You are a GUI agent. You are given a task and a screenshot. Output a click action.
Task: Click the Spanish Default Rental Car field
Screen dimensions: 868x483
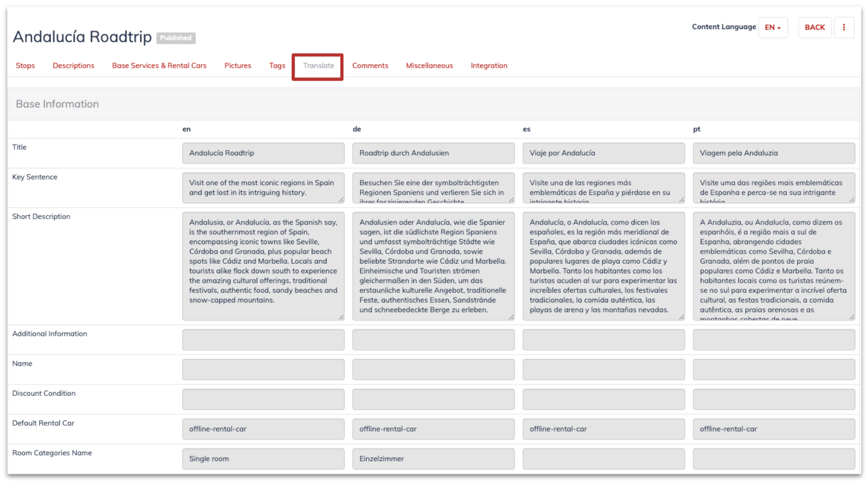coord(603,429)
